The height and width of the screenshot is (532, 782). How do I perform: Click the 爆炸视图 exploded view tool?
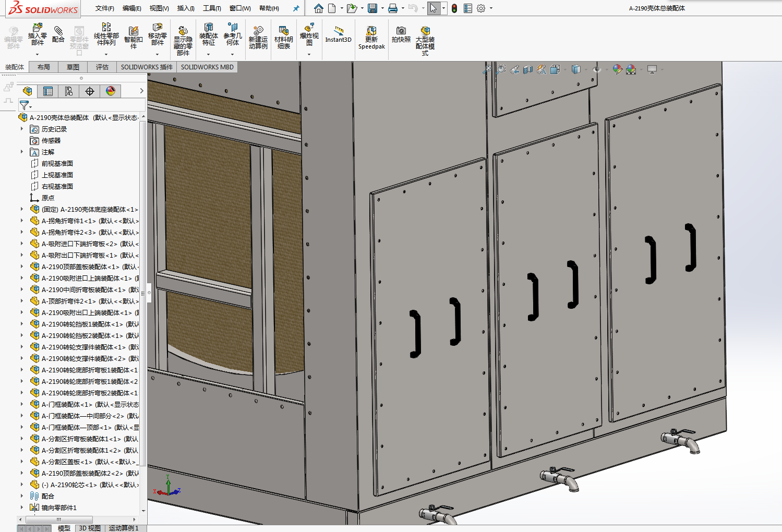(309, 34)
